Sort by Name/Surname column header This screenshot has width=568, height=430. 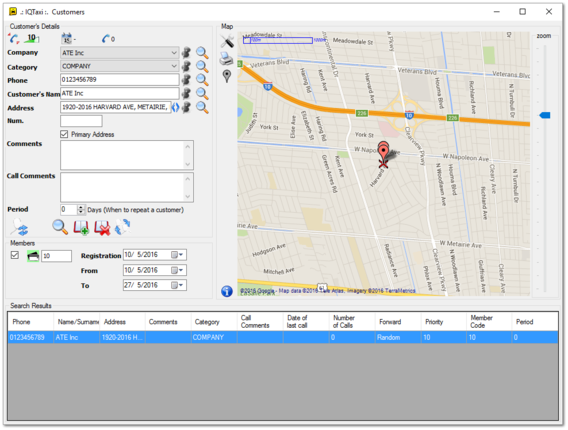[x=76, y=322]
